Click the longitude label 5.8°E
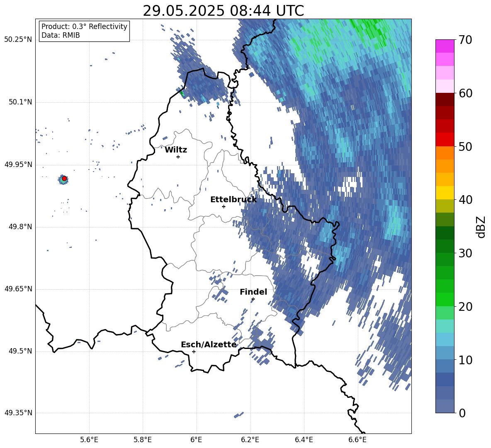Screen dimensions: 491x448 143,440
